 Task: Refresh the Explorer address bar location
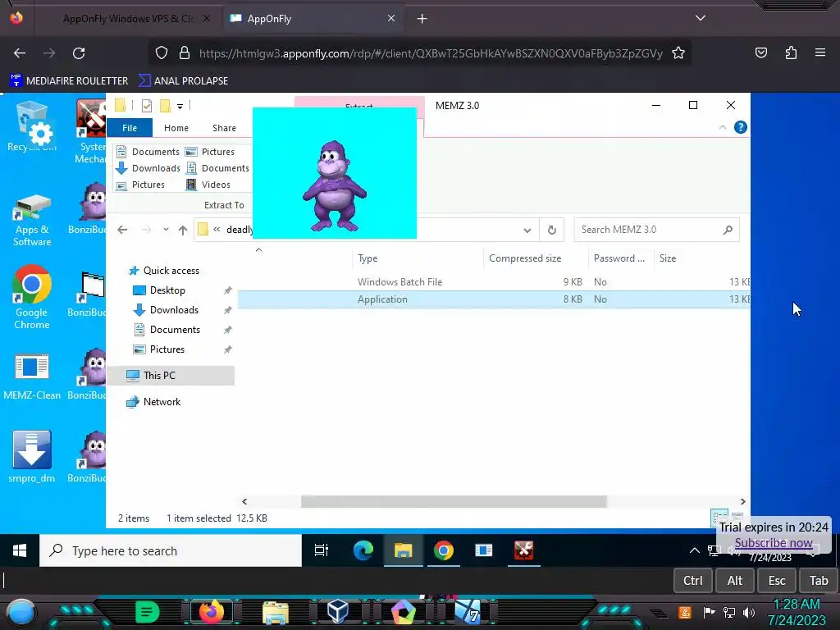click(552, 230)
